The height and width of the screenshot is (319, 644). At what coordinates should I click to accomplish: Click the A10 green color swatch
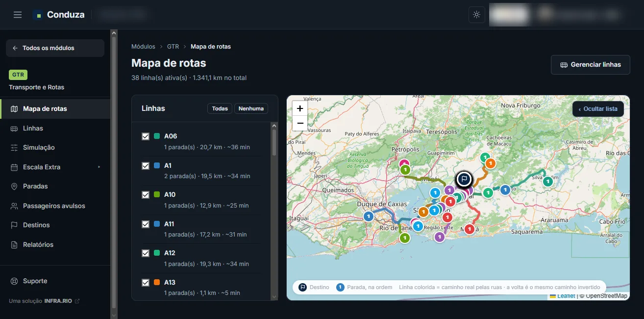click(x=157, y=195)
